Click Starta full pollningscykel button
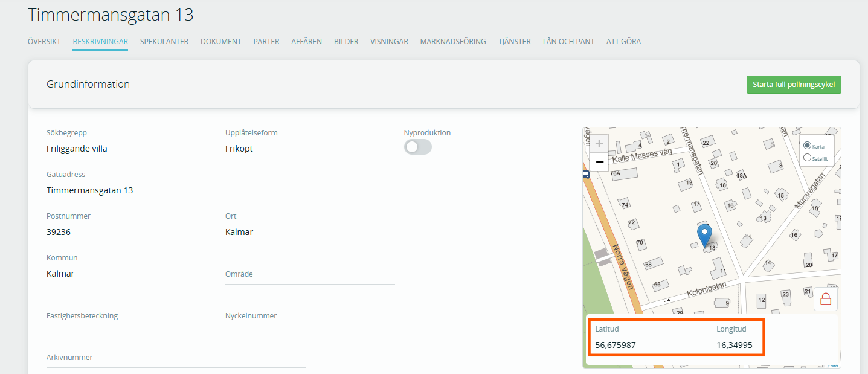The height and width of the screenshot is (374, 868). pos(794,85)
